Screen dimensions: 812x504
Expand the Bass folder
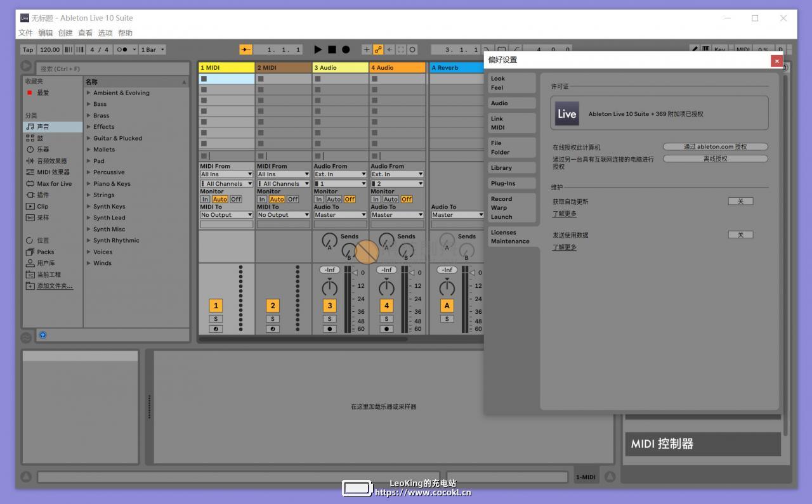point(89,104)
